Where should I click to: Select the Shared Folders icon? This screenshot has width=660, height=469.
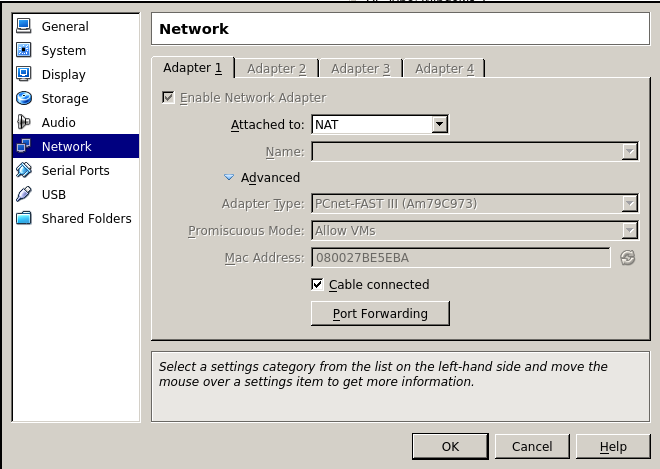[x=24, y=218]
